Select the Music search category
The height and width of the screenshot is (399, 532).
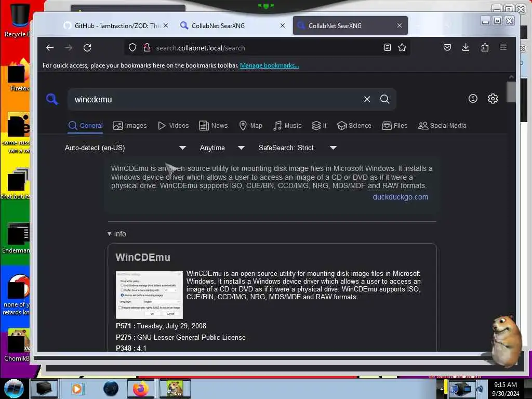point(287,126)
